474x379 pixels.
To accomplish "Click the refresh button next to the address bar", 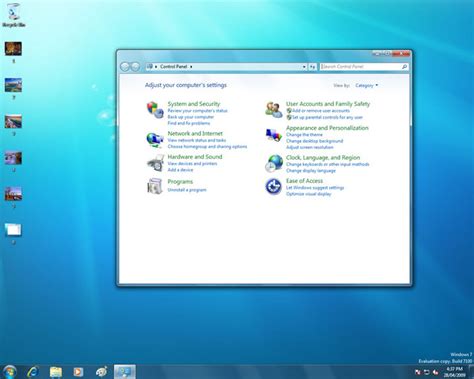I will [312, 67].
